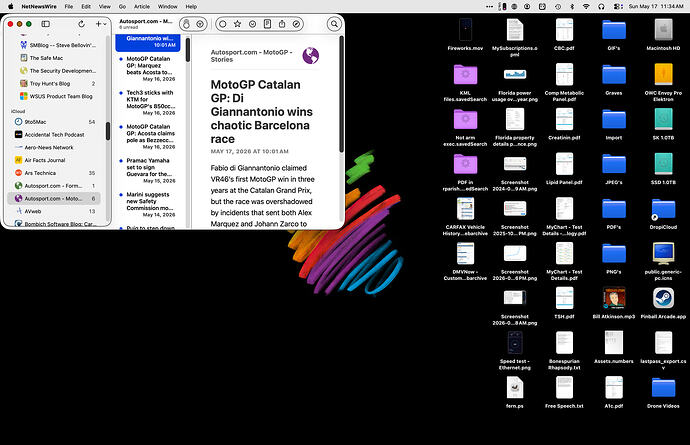Screen dimensions: 690x445
Task: Click the Mark All as Read toolbar icon
Action: (186, 24)
